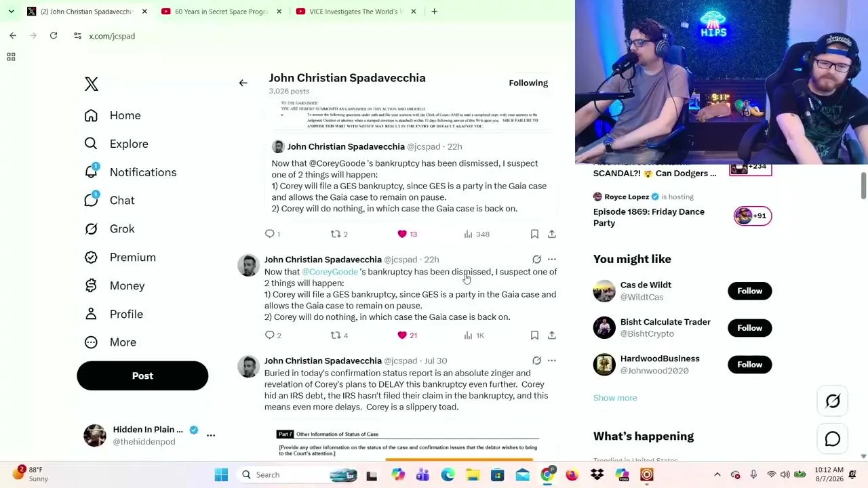Image resolution: width=868 pixels, height=488 pixels.
Task: Open account options next to Hidden In Plain
Action: 211,435
